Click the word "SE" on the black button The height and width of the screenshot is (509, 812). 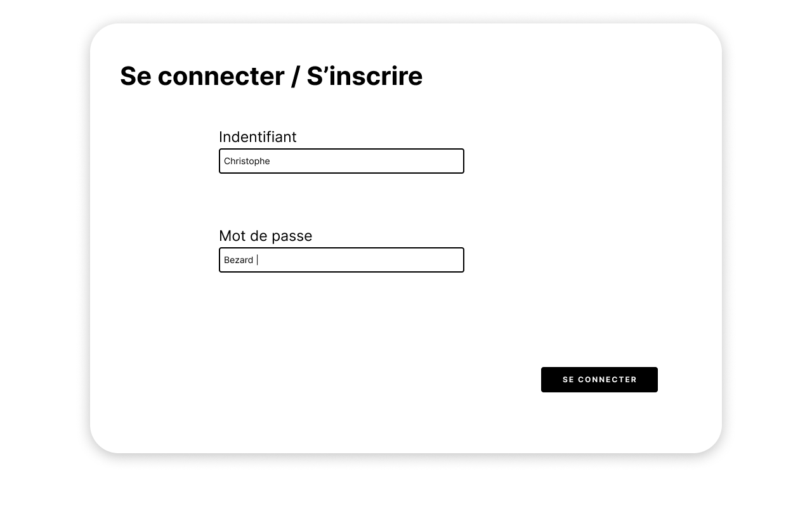coord(568,380)
